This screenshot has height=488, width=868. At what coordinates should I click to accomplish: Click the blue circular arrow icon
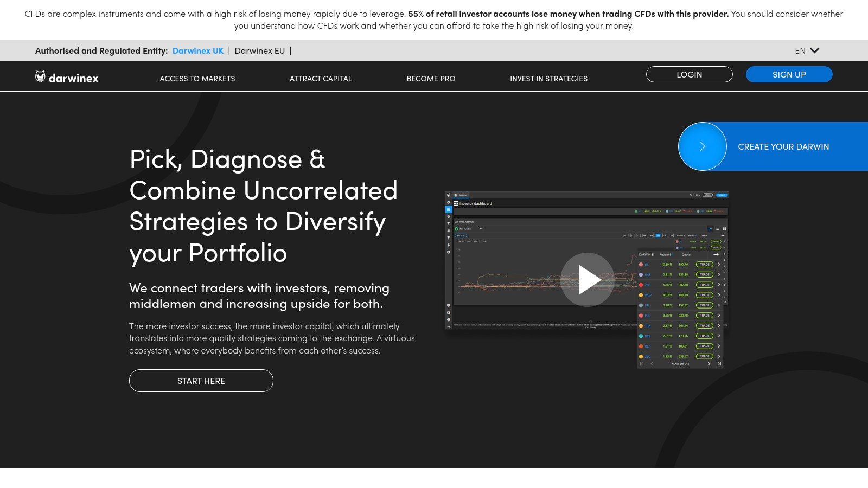(x=703, y=146)
